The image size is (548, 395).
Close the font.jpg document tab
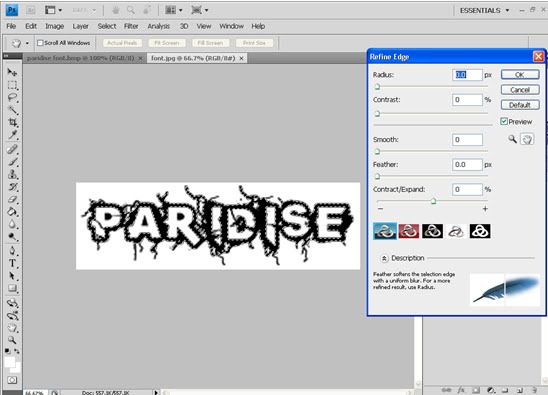tap(241, 58)
